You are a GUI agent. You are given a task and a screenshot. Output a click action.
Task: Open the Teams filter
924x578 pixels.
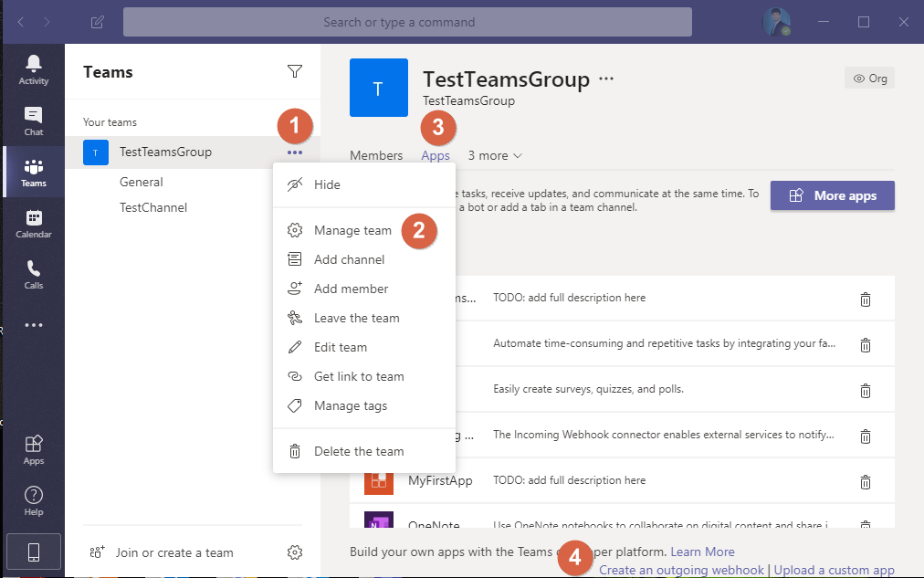pyautogui.click(x=294, y=70)
